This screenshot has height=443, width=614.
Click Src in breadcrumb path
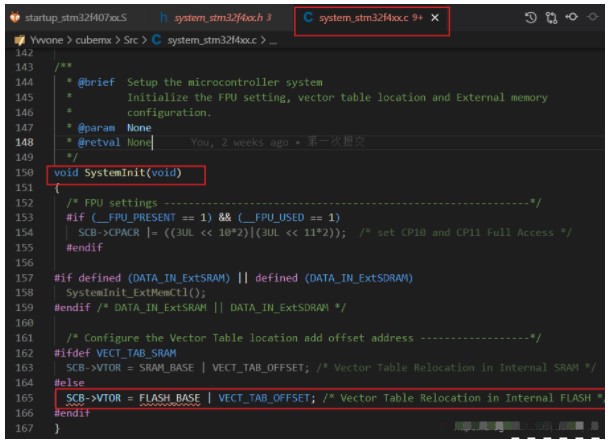coord(131,40)
